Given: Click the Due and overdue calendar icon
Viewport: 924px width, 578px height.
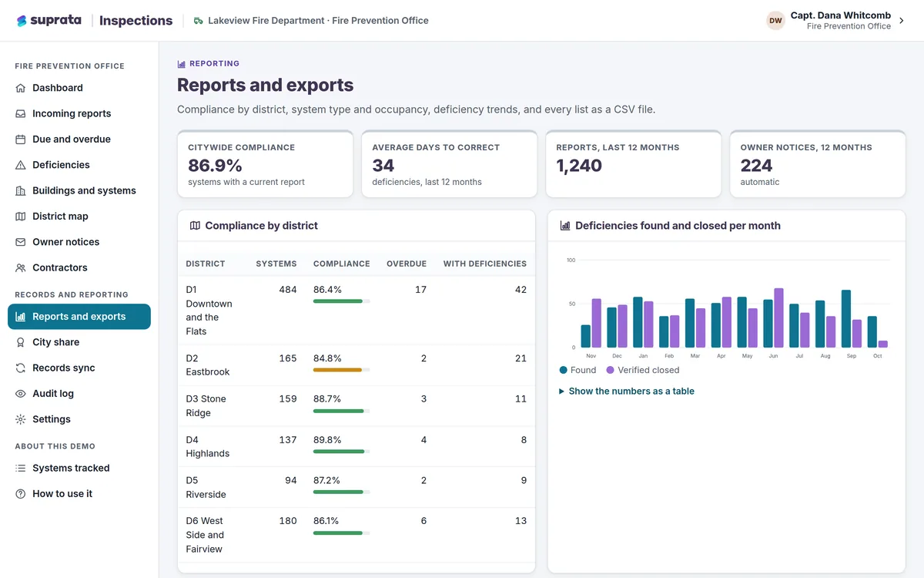Looking at the screenshot, I should (x=21, y=139).
